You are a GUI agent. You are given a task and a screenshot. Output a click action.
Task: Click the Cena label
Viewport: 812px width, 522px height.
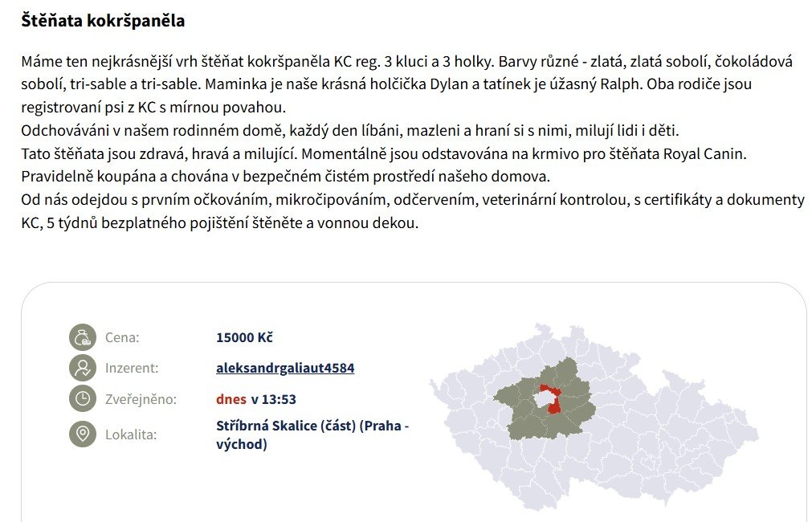coord(122,337)
